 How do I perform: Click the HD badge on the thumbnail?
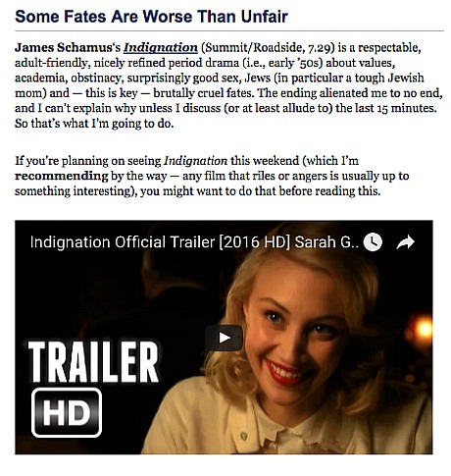pyautogui.click(x=67, y=412)
